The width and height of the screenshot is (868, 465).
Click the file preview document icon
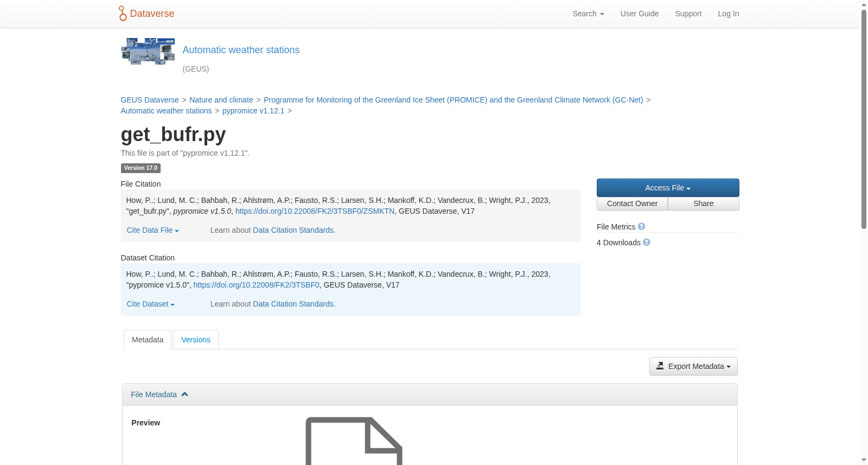coord(354,441)
